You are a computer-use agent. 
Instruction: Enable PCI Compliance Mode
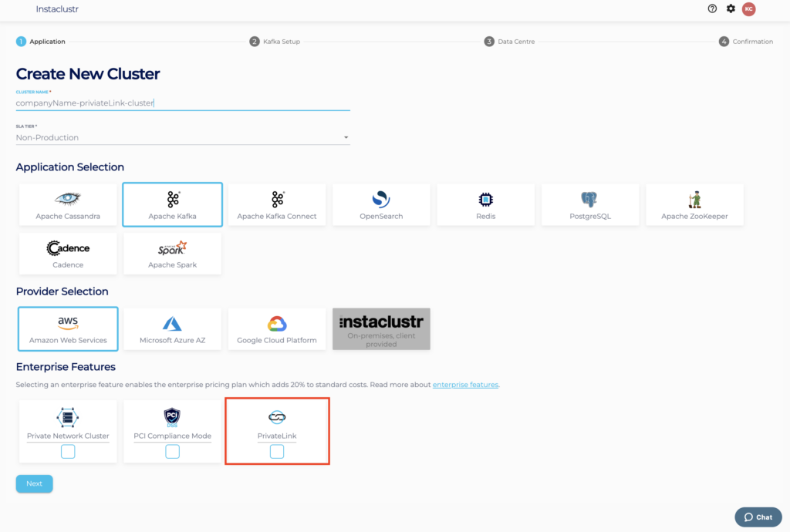(171, 451)
